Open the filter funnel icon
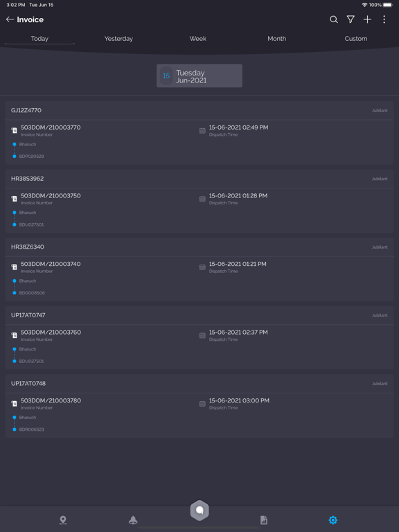The width and height of the screenshot is (399, 532). tap(351, 19)
